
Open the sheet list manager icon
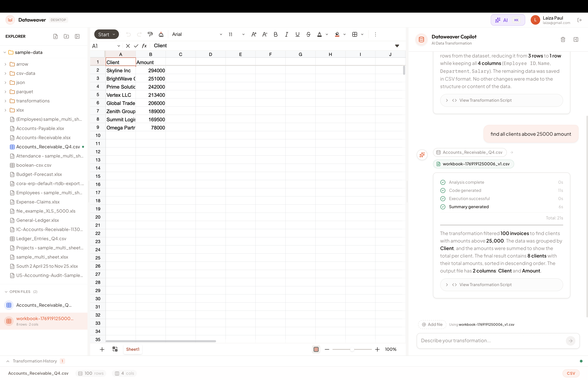(115, 349)
